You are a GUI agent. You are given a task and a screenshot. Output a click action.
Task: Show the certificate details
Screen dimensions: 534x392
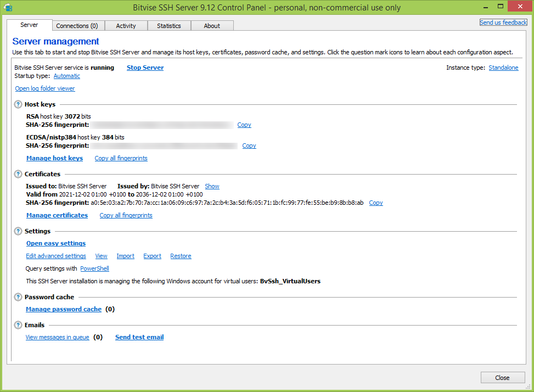[x=212, y=186]
